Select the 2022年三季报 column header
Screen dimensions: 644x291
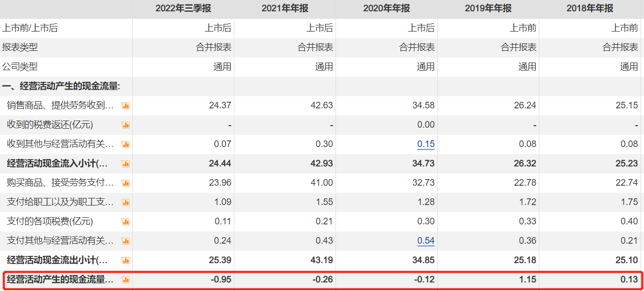pyautogui.click(x=183, y=8)
